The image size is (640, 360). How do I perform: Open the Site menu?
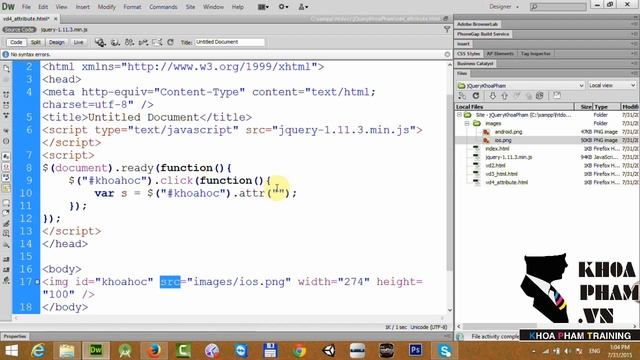click(x=190, y=7)
